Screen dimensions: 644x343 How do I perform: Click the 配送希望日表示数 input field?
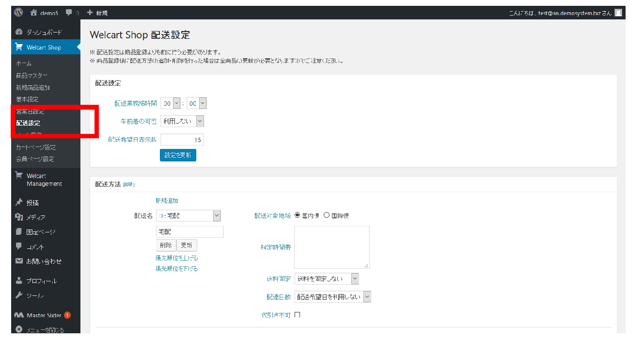183,139
